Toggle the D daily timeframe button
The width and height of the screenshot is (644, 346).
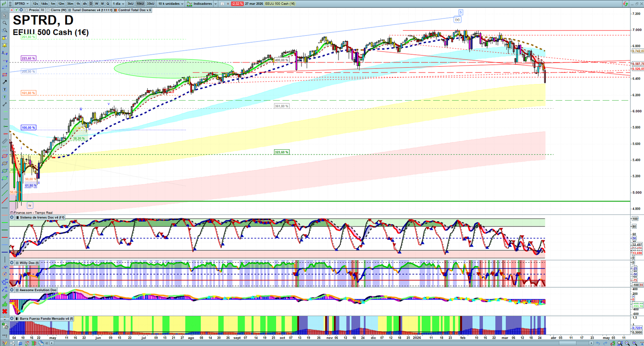click(x=91, y=4)
